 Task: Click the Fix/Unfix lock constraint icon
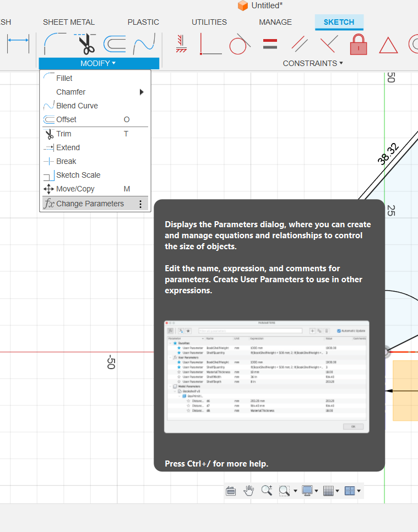359,44
